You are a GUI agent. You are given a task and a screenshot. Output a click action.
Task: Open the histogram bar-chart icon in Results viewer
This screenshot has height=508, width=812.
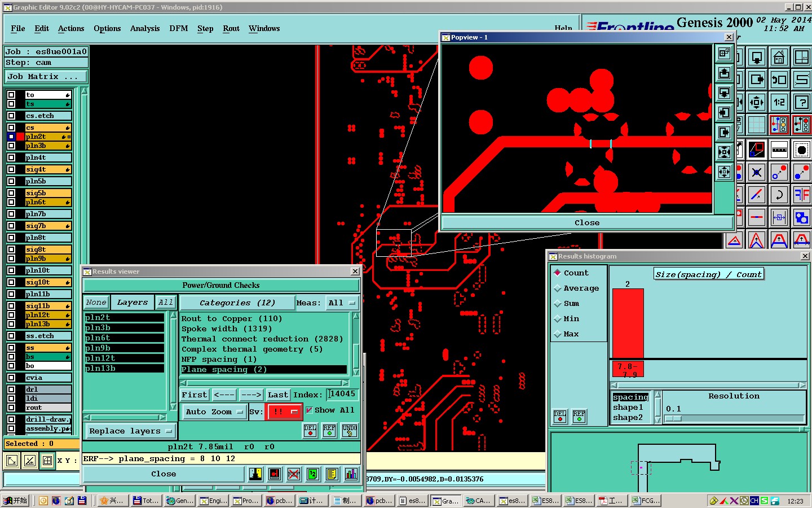coord(351,474)
